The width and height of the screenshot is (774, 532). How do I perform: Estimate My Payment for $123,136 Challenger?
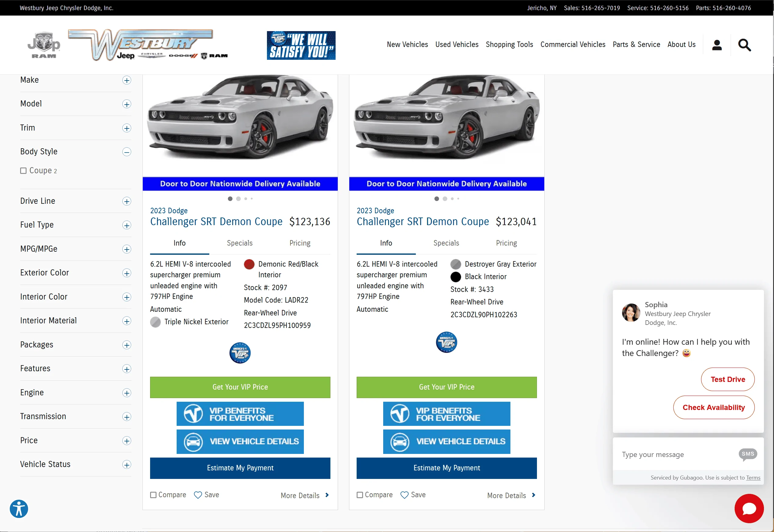pyautogui.click(x=240, y=468)
